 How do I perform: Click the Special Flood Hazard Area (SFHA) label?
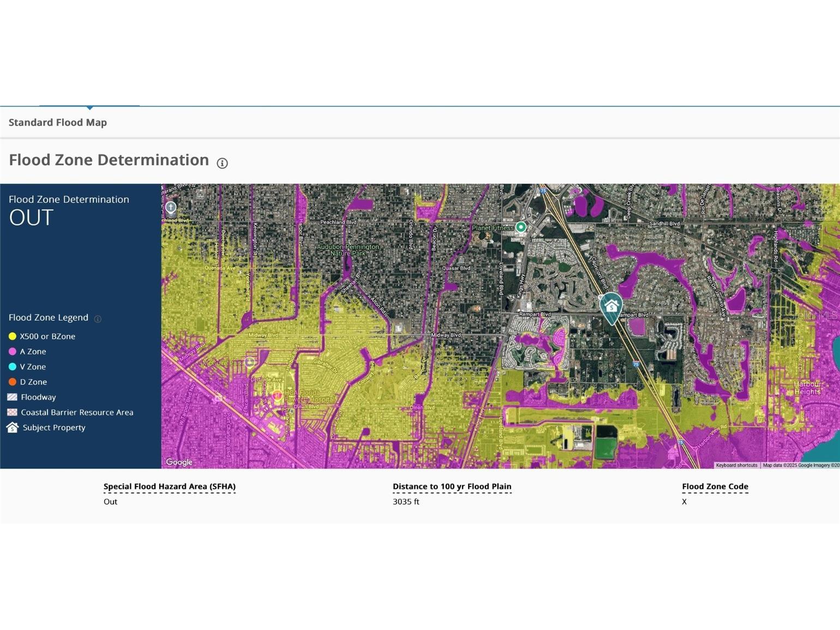[170, 487]
